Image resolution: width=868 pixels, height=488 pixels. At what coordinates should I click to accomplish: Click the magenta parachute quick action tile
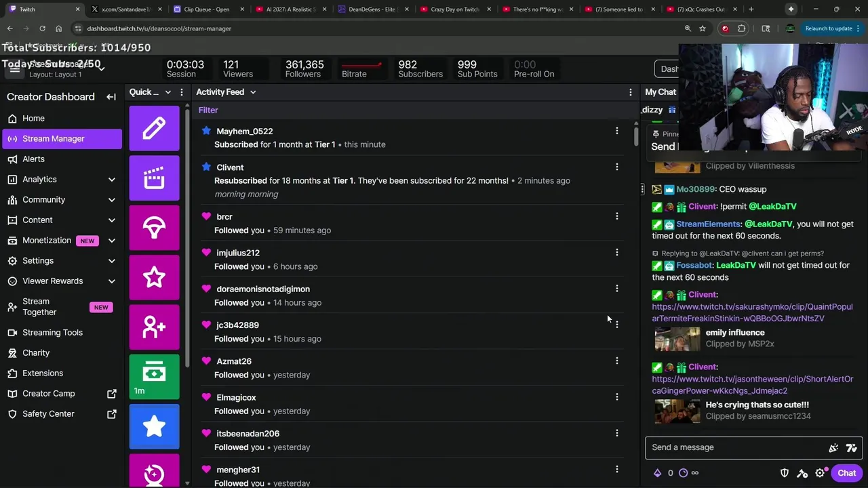[155, 228]
